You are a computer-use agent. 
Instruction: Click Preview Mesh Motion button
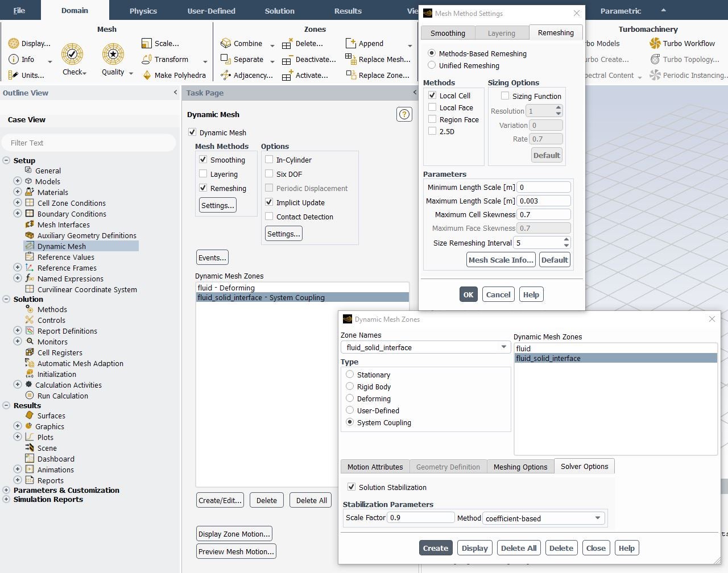(x=236, y=551)
